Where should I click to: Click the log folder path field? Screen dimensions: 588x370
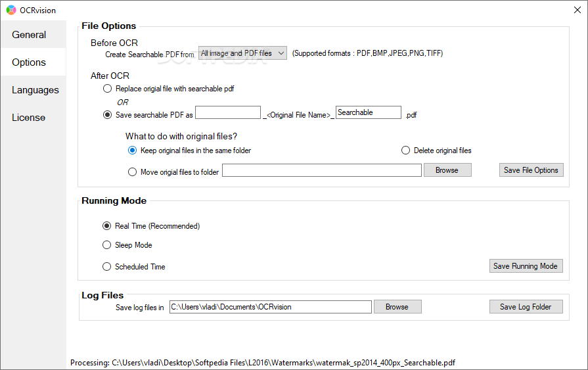(x=271, y=307)
